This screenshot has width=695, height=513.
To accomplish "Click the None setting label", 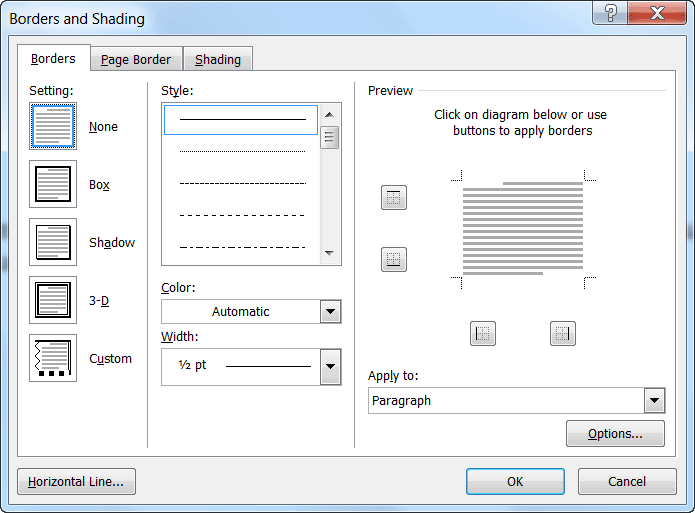I will coord(103,127).
